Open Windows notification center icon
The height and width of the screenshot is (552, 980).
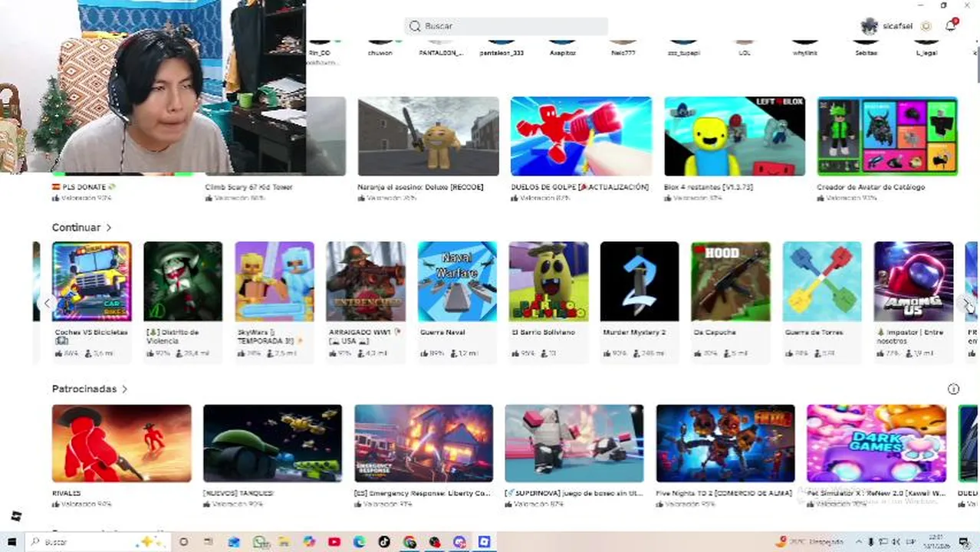pyautogui.click(x=965, y=542)
